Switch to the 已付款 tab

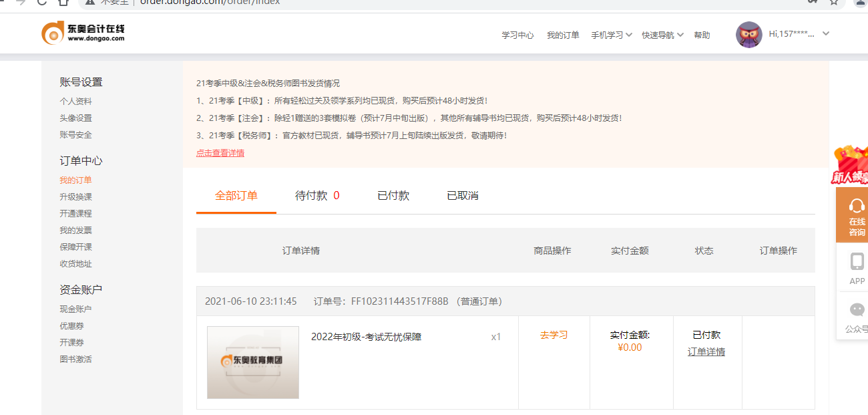(393, 196)
